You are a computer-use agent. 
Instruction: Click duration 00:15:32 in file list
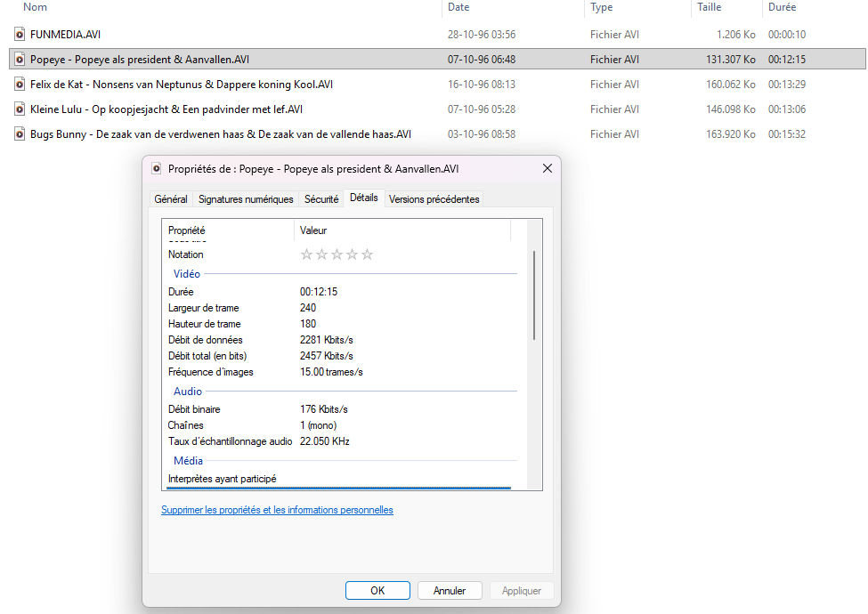pyautogui.click(x=787, y=133)
